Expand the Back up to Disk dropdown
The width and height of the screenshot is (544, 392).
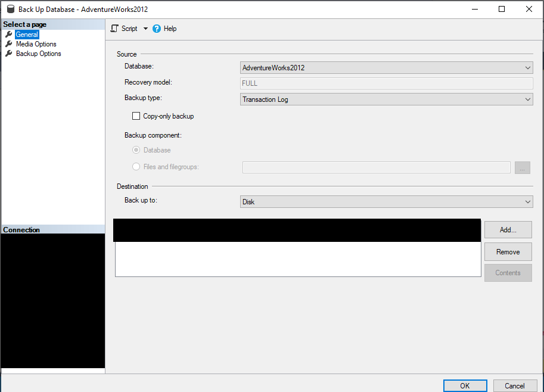coord(386,202)
